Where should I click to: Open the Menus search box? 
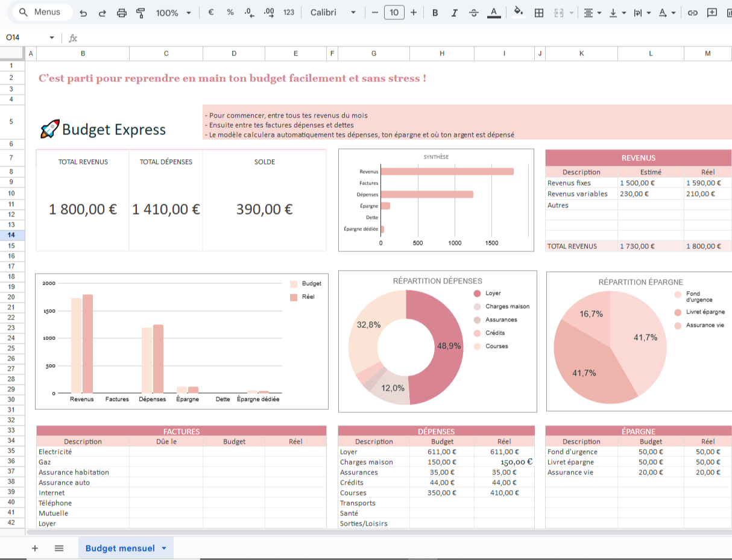pos(40,12)
